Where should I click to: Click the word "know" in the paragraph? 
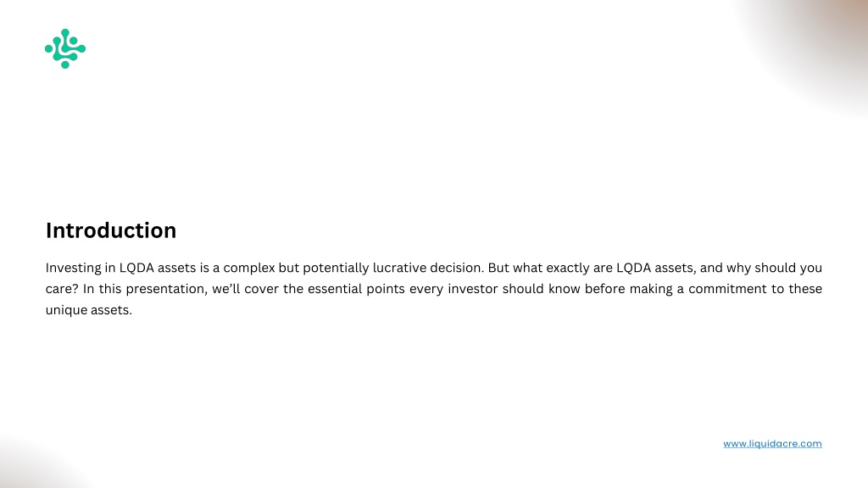pos(564,289)
